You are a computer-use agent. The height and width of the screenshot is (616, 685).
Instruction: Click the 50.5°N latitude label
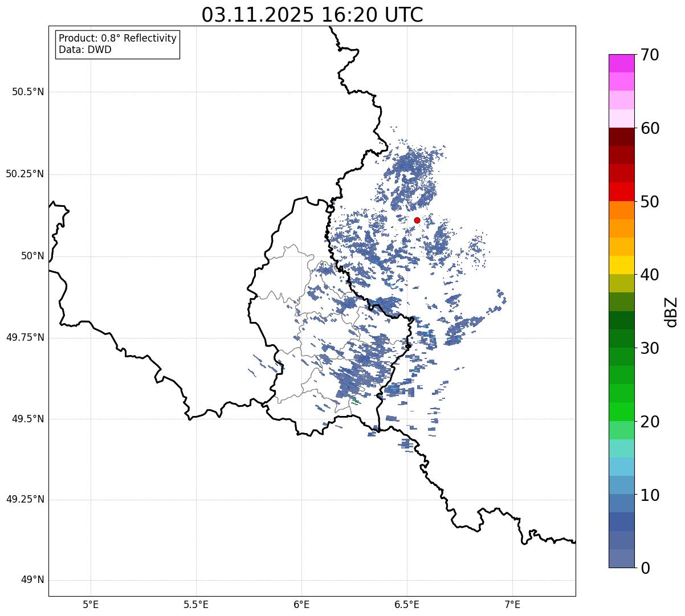pyautogui.click(x=28, y=92)
